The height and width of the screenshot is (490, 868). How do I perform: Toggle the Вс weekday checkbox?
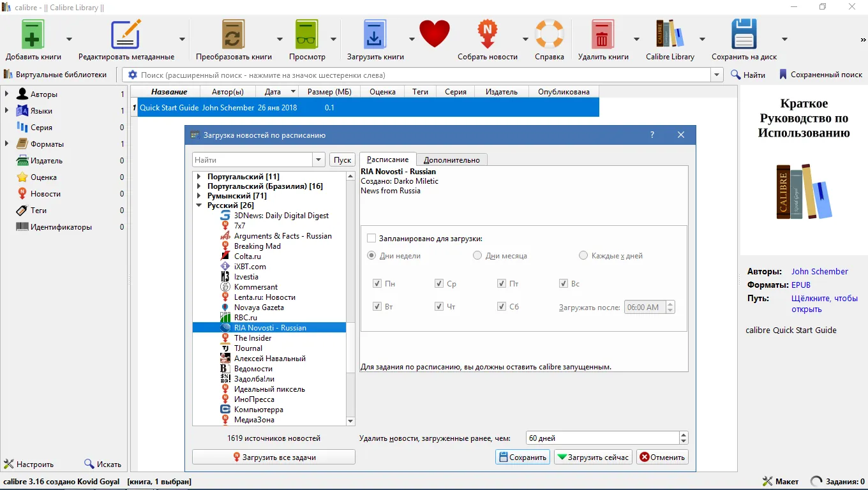click(564, 284)
